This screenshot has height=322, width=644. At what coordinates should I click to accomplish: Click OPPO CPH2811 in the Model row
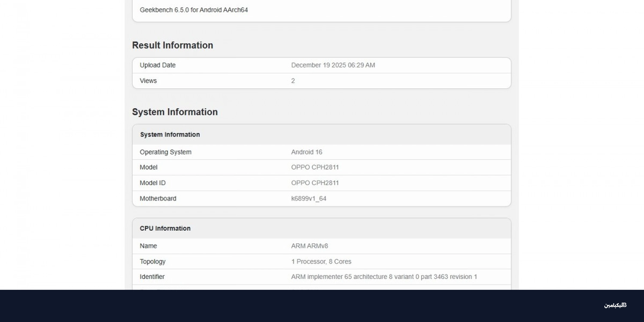315,167
